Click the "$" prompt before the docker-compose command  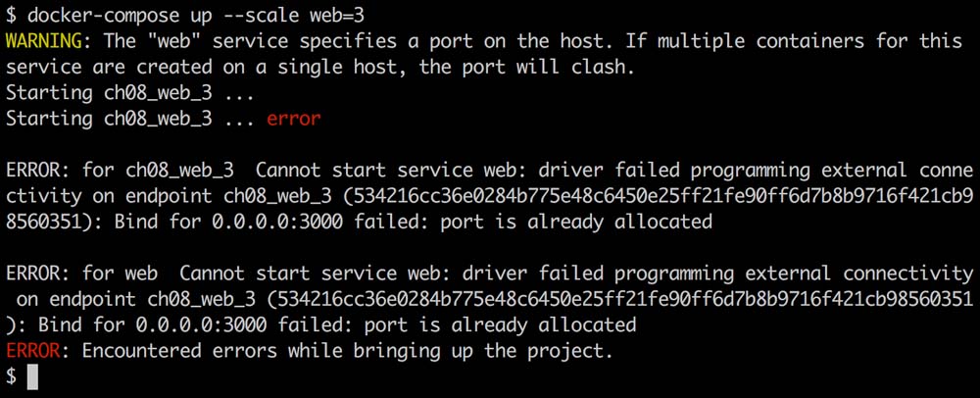tap(11, 16)
